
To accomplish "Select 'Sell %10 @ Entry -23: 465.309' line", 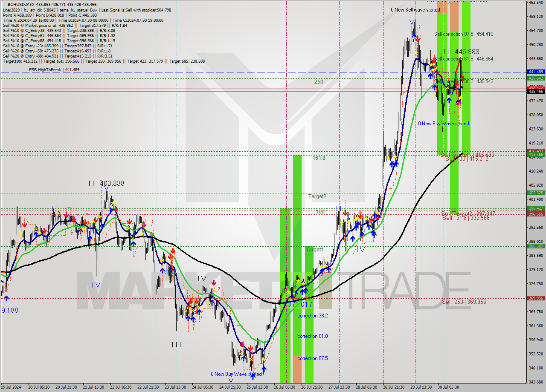I will tap(58, 46).
